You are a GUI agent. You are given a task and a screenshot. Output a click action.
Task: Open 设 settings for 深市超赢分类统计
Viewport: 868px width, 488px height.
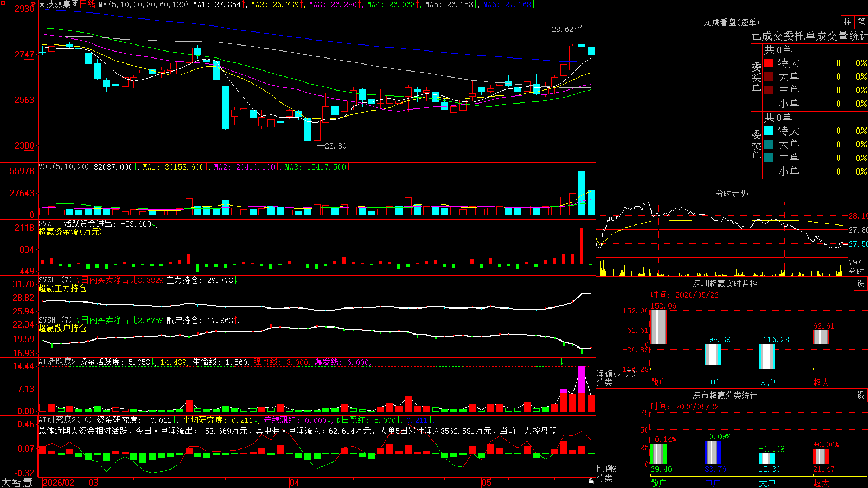point(861,395)
